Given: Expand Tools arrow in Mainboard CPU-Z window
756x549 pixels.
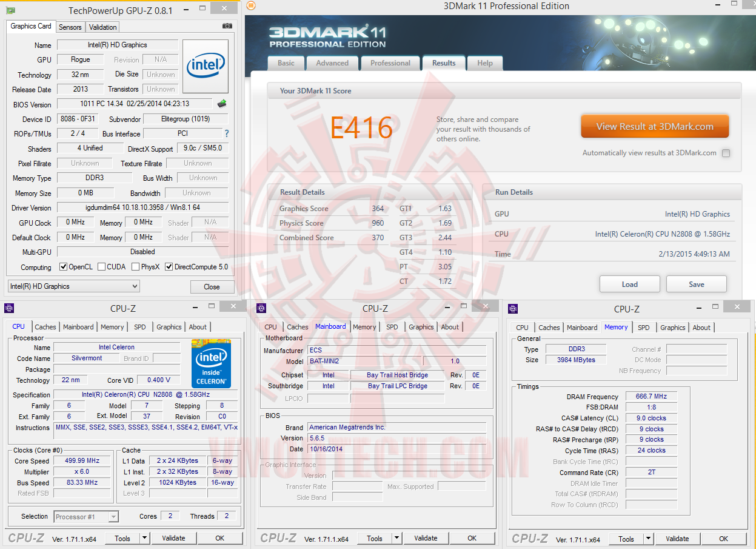Looking at the screenshot, I should [396, 538].
